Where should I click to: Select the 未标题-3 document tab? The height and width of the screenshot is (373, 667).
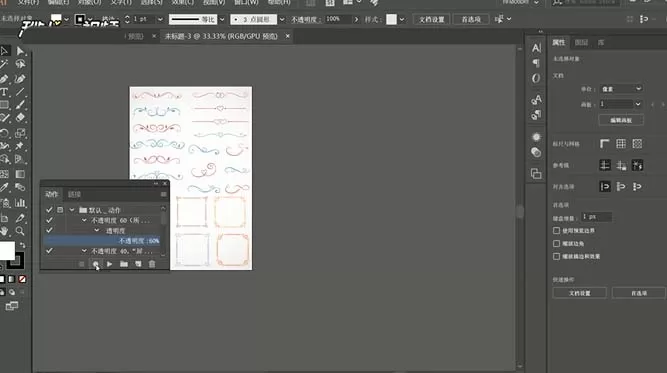coord(221,36)
